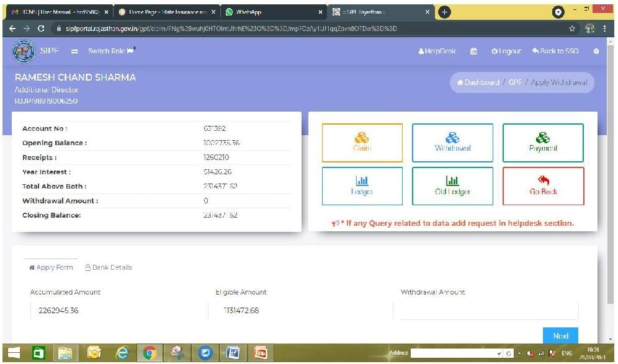
Task: Open the Claim tile
Action: (x=362, y=143)
